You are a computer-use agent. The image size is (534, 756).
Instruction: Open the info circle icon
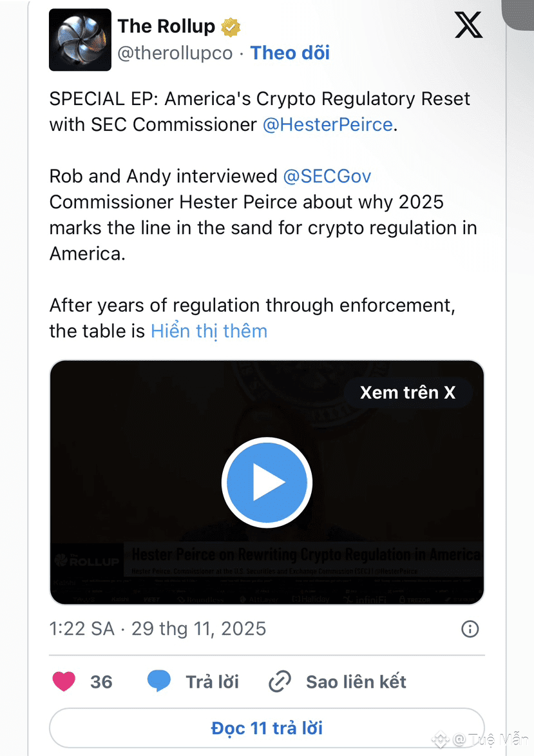click(470, 629)
